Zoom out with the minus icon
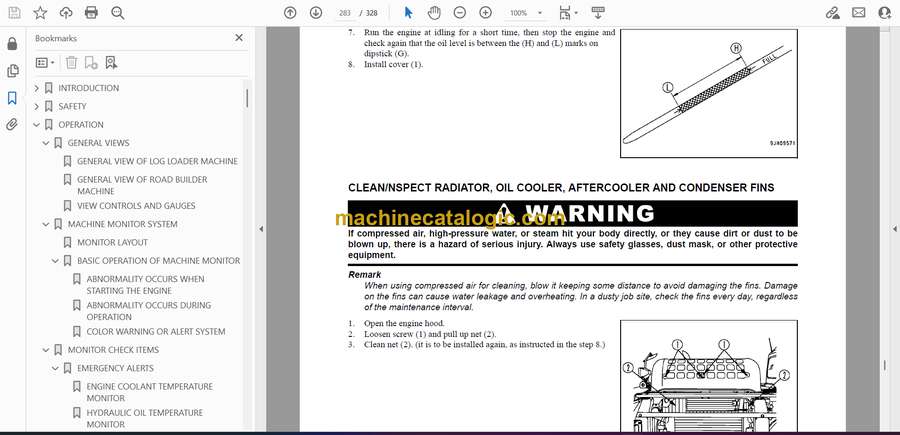 tap(460, 13)
